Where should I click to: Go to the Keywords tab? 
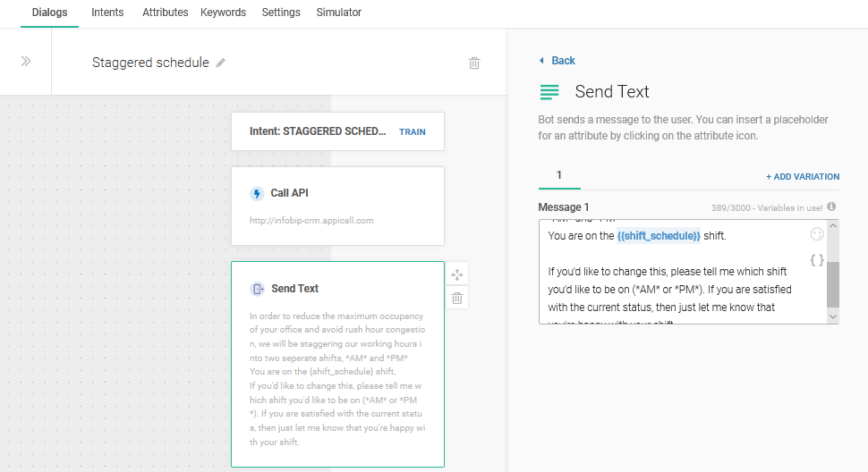224,13
